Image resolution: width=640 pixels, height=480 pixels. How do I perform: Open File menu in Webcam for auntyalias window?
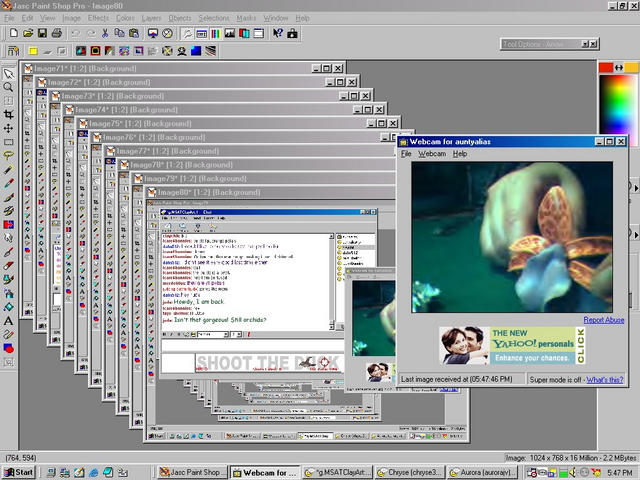(406, 154)
